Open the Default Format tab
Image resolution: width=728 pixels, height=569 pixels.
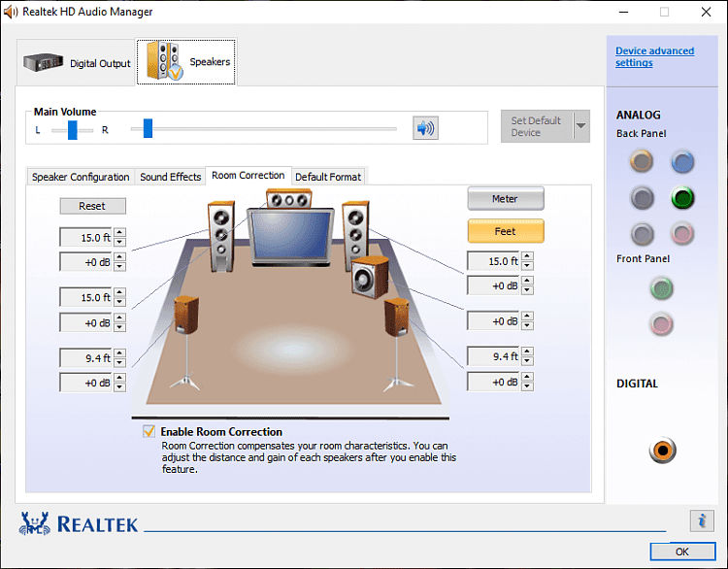(x=328, y=177)
